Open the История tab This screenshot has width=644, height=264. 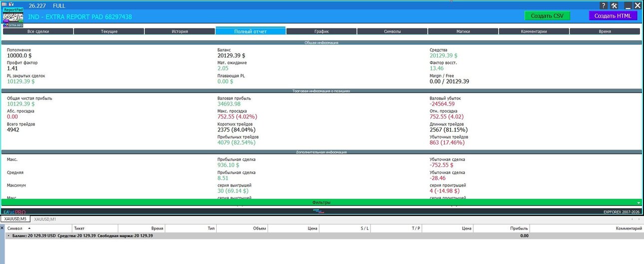tap(180, 31)
